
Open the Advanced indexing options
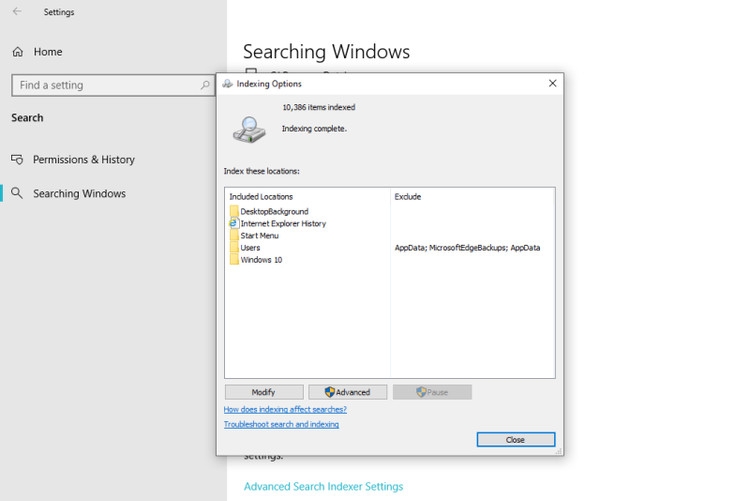[347, 392]
